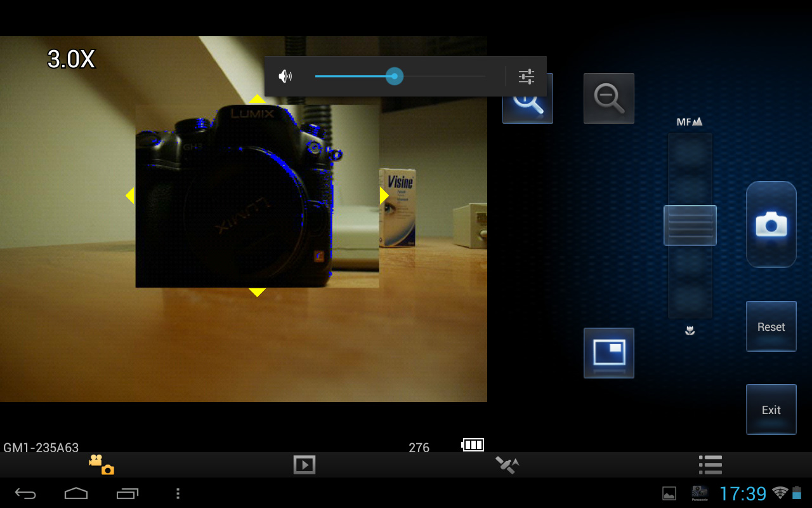Open the playback tab
The height and width of the screenshot is (508, 812).
coord(304,465)
